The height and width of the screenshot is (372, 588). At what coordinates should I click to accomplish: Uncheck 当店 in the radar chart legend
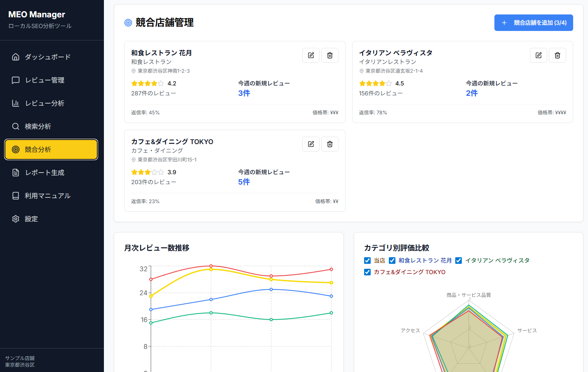coord(367,261)
